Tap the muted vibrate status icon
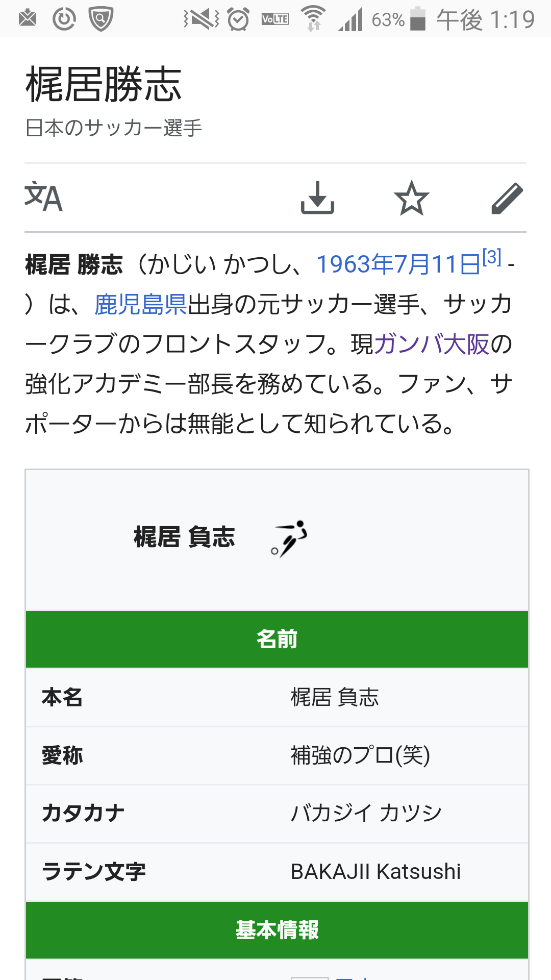The image size is (551, 980). 201,19
